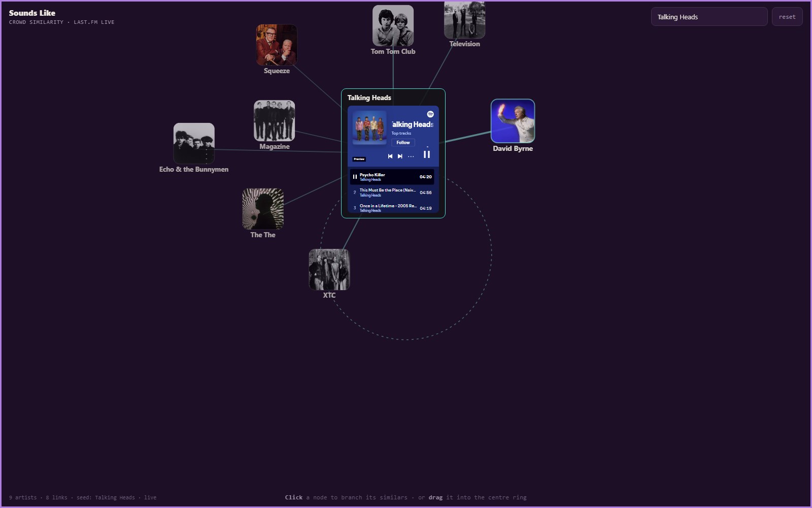
Task: Click the Sounds Like app title
Action: tap(32, 13)
